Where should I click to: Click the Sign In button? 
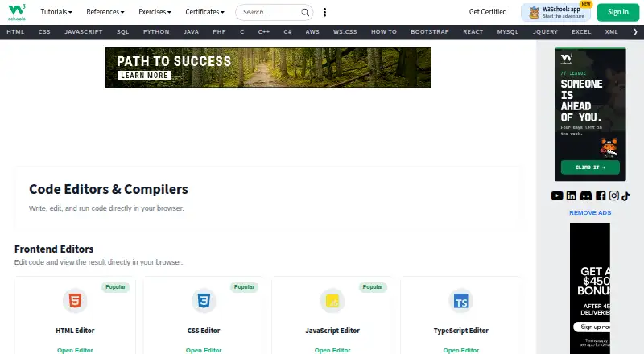tap(618, 12)
